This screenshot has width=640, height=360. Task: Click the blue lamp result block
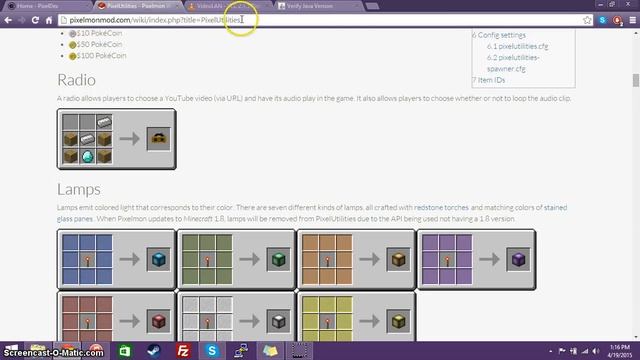click(158, 259)
